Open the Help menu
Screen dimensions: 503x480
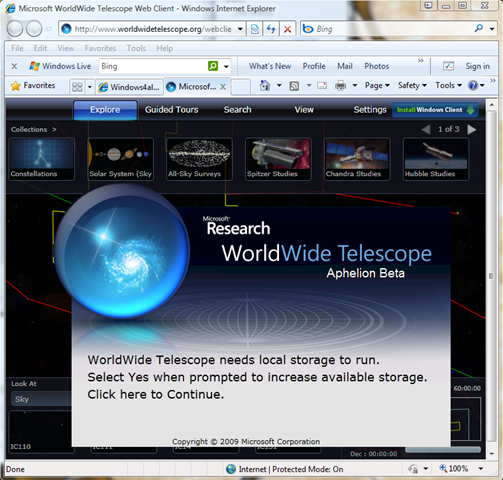(164, 48)
